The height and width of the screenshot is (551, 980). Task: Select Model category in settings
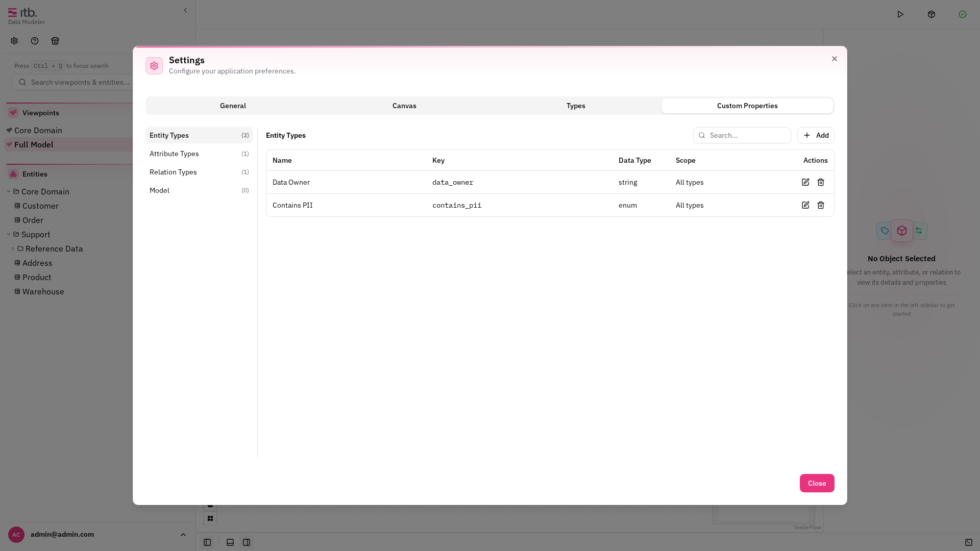click(x=199, y=190)
